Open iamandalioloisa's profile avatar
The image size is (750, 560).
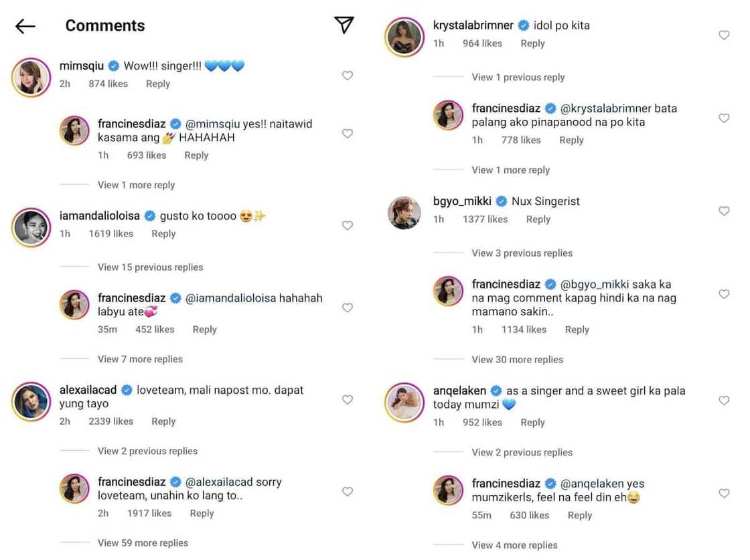[x=31, y=227]
